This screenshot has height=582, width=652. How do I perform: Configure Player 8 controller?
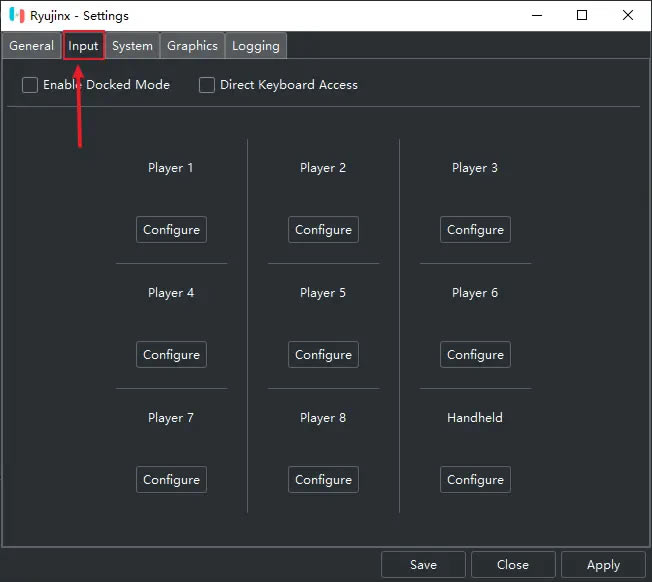tap(324, 480)
